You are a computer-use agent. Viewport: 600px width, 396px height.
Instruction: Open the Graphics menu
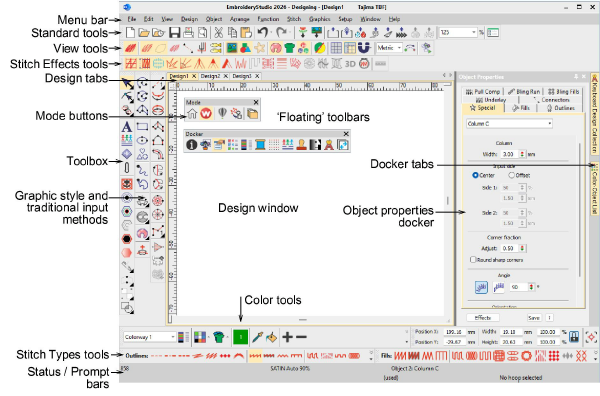[320, 19]
